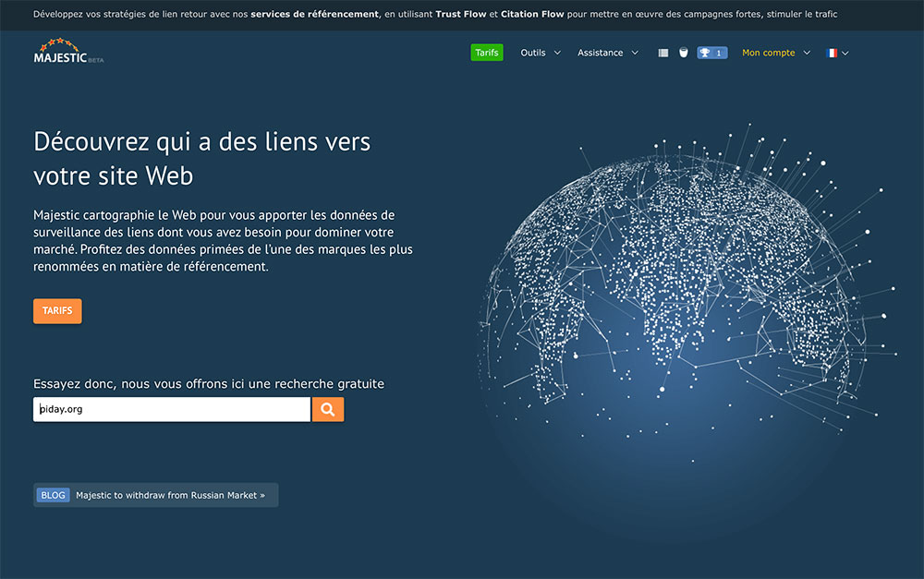Open the Assistance menu
924x579 pixels.
600,53
